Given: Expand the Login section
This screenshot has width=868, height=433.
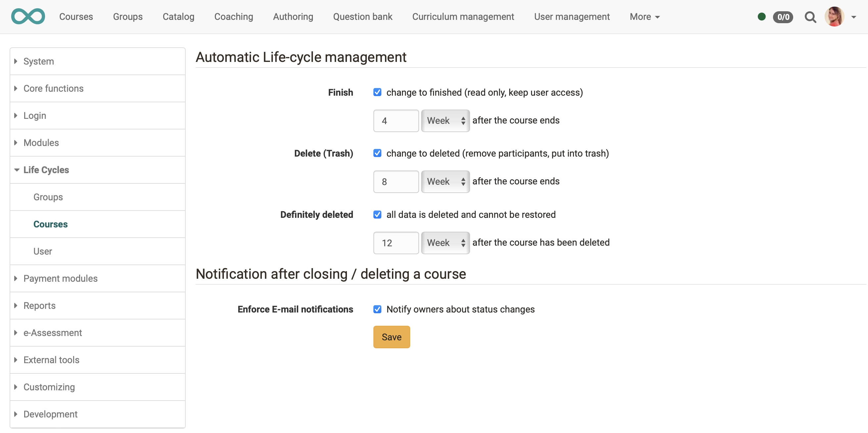Looking at the screenshot, I should pyautogui.click(x=98, y=116).
